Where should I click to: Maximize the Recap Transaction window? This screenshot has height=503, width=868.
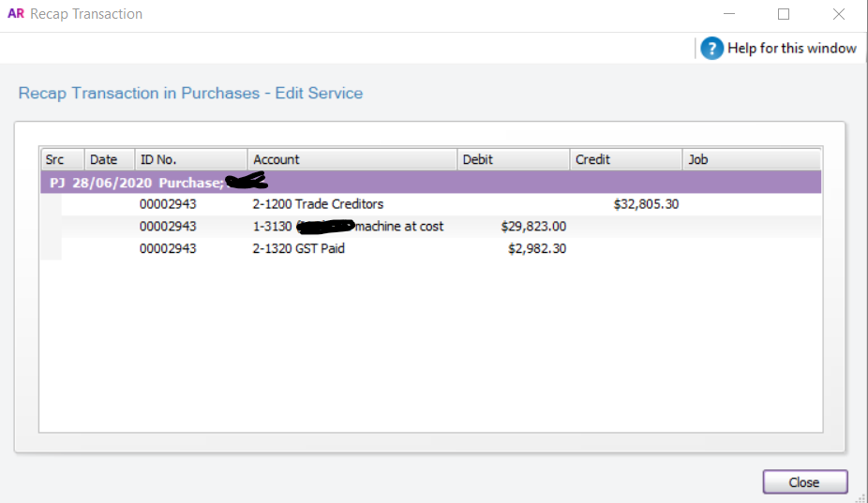[784, 14]
